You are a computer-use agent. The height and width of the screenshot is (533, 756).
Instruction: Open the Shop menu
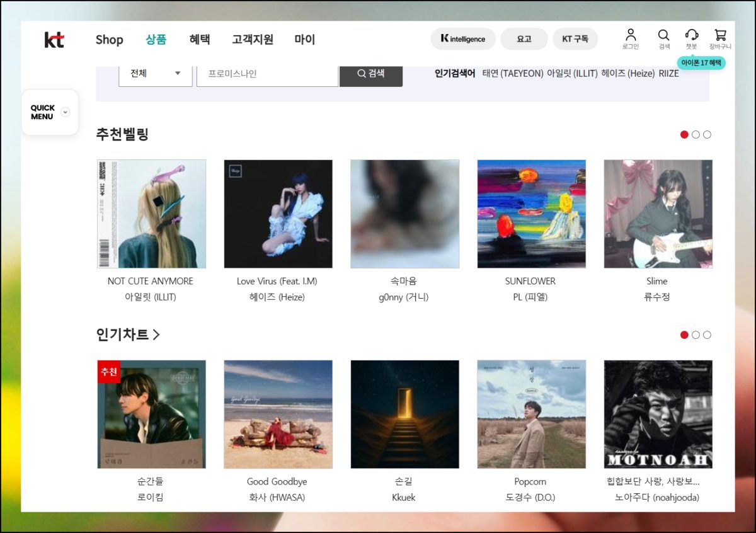point(110,40)
